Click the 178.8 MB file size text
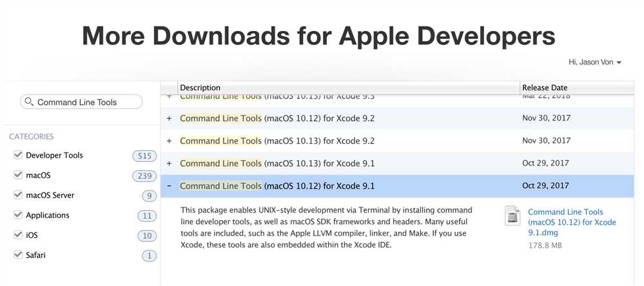 pyautogui.click(x=545, y=245)
